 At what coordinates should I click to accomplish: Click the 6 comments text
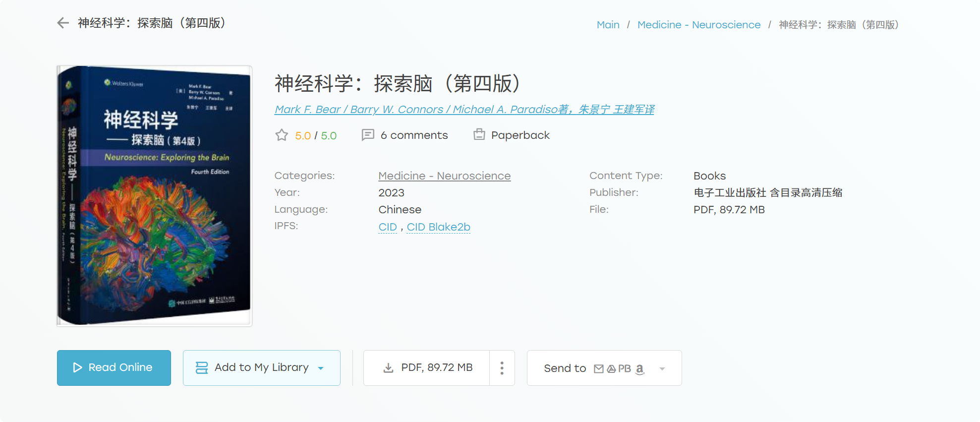click(x=414, y=135)
